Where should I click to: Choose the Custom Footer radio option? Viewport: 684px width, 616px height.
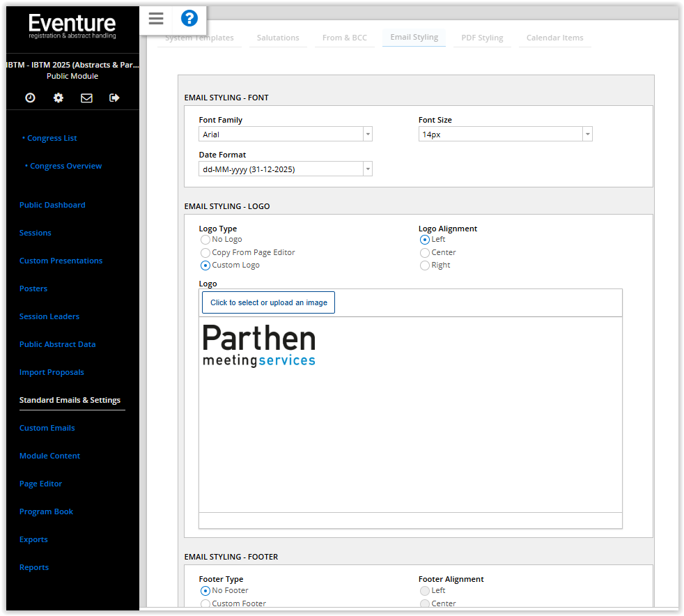tap(205, 603)
